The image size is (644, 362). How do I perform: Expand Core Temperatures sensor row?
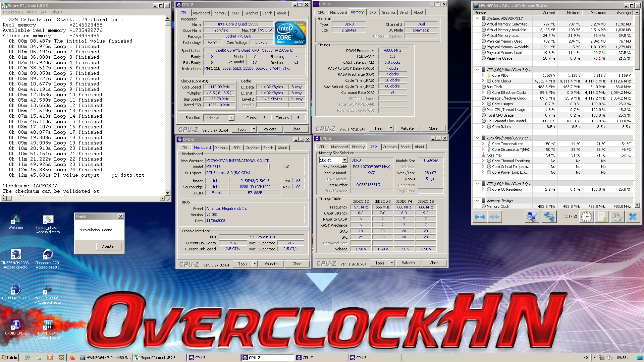pyautogui.click(x=483, y=144)
